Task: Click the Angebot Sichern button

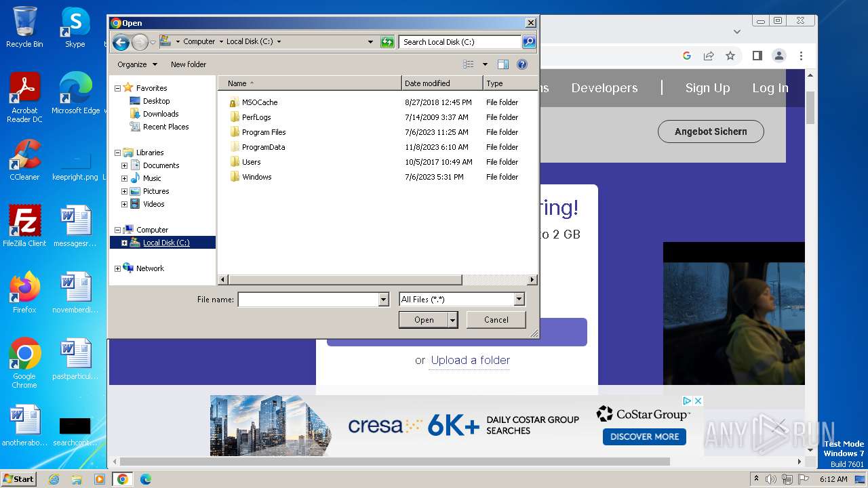Action: 711,131
